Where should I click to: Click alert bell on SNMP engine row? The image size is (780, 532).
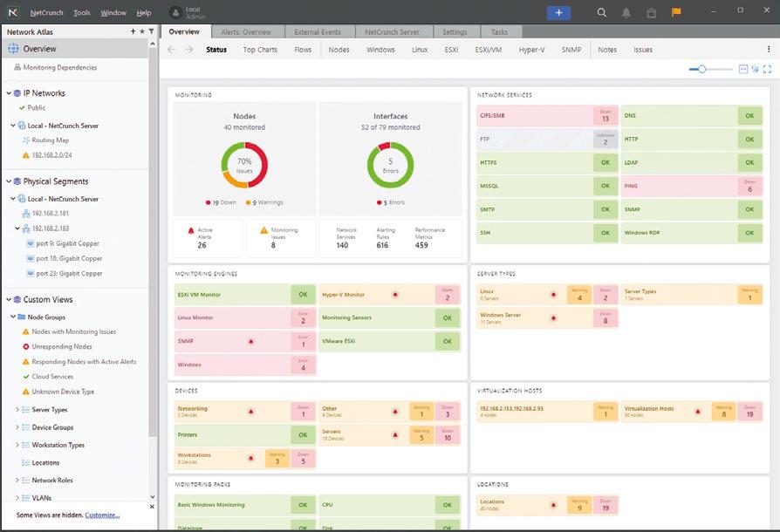click(251, 341)
